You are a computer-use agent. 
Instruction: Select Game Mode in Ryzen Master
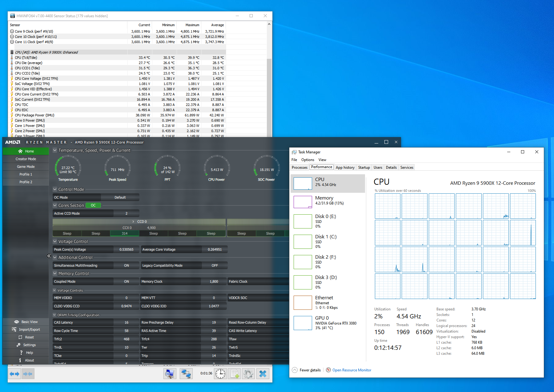tap(26, 167)
